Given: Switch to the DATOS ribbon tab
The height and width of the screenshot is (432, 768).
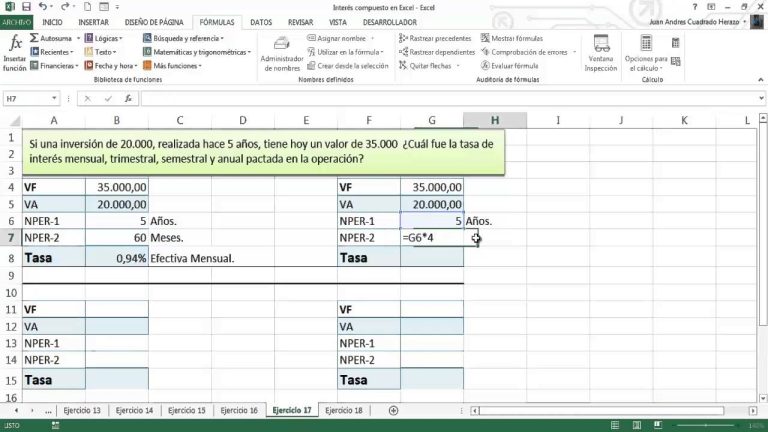Looking at the screenshot, I should coord(260,21).
